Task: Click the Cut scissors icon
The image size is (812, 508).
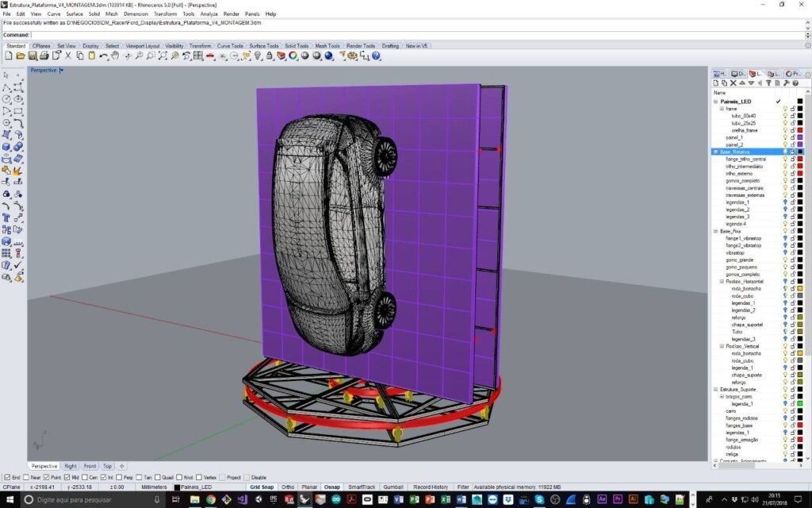Action: [68, 56]
